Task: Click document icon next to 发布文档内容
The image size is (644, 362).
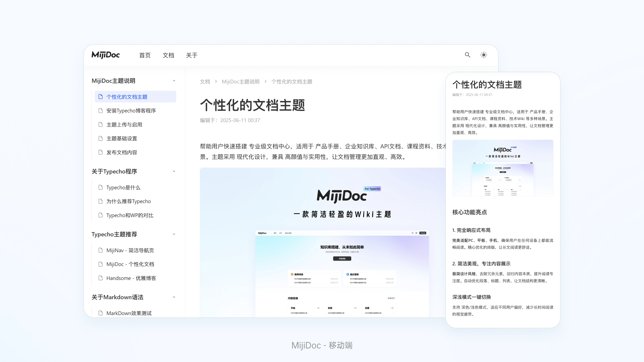Action: [100, 152]
